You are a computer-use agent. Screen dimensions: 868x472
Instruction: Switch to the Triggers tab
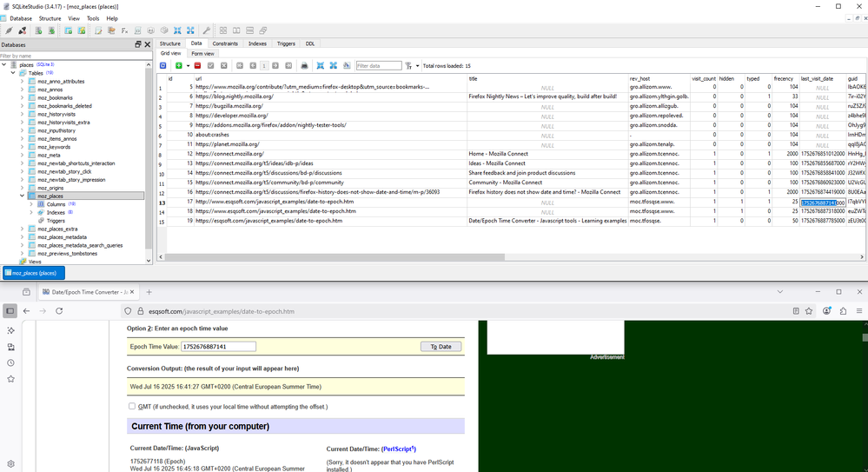(x=286, y=43)
